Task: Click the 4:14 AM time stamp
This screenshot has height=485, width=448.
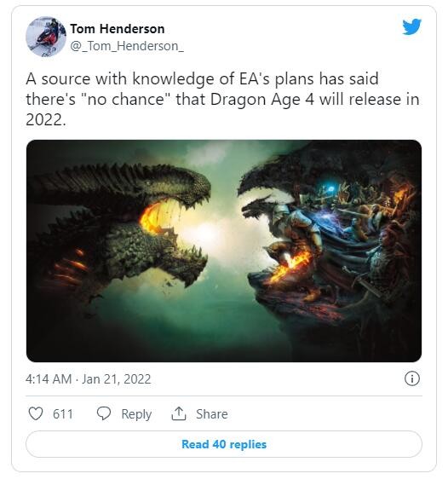Action: 49,379
